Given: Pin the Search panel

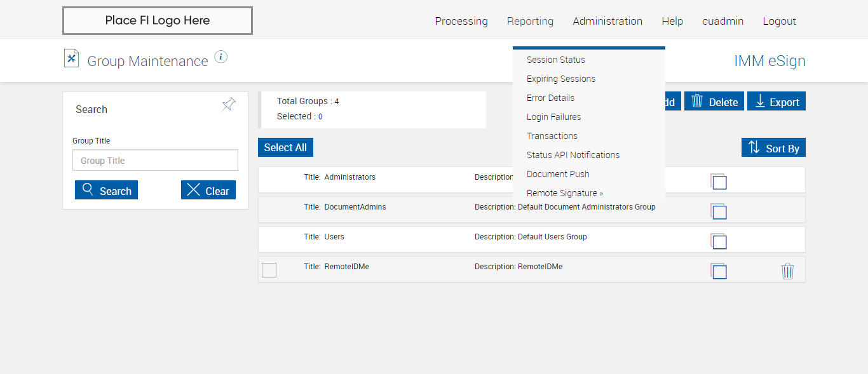Looking at the screenshot, I should (x=229, y=105).
